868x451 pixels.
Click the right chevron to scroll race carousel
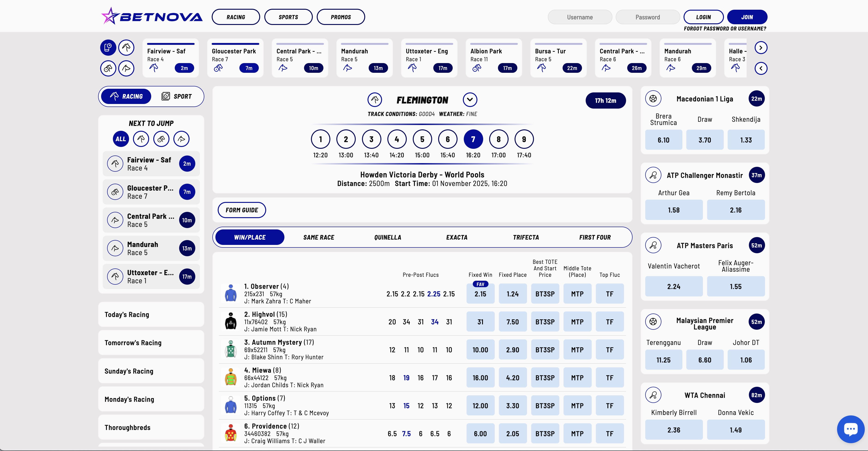pyautogui.click(x=761, y=48)
